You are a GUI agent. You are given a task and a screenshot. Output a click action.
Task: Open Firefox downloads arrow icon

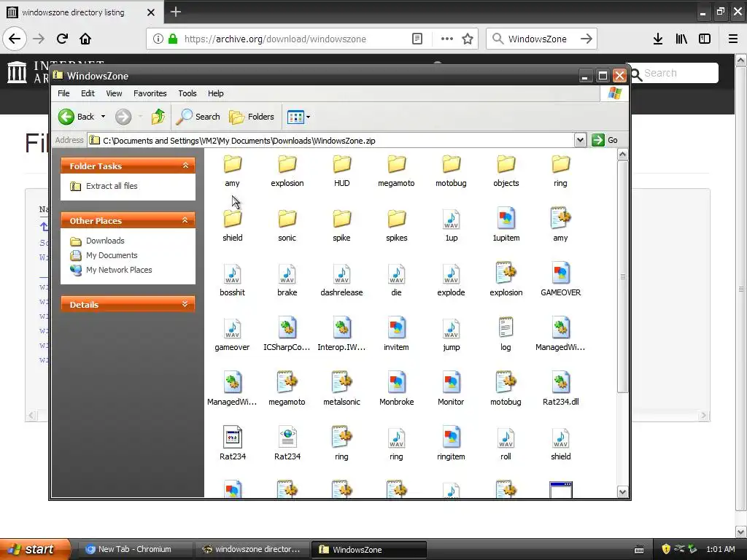coord(658,39)
